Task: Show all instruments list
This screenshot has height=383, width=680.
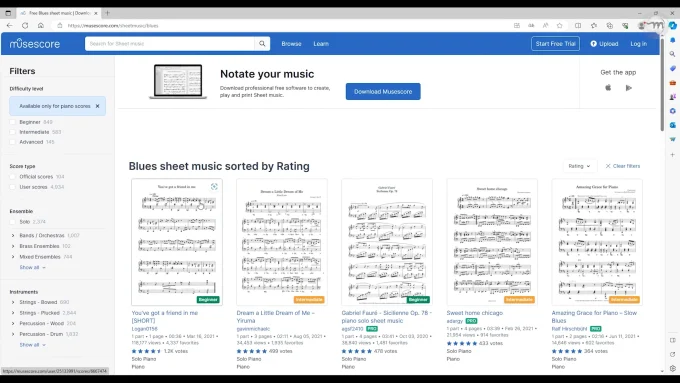Action: point(32,345)
